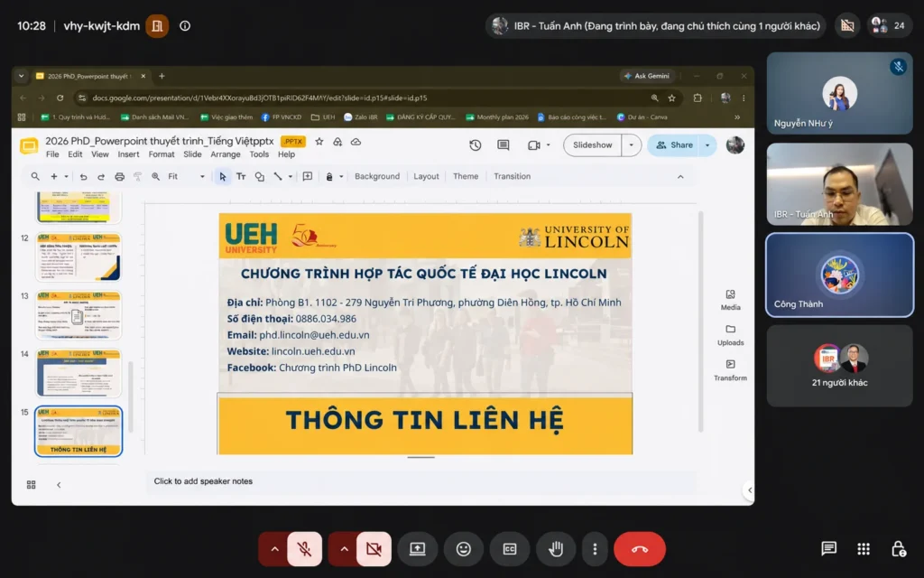
Task: Open the Tools menu in Slides
Action: pyautogui.click(x=259, y=154)
